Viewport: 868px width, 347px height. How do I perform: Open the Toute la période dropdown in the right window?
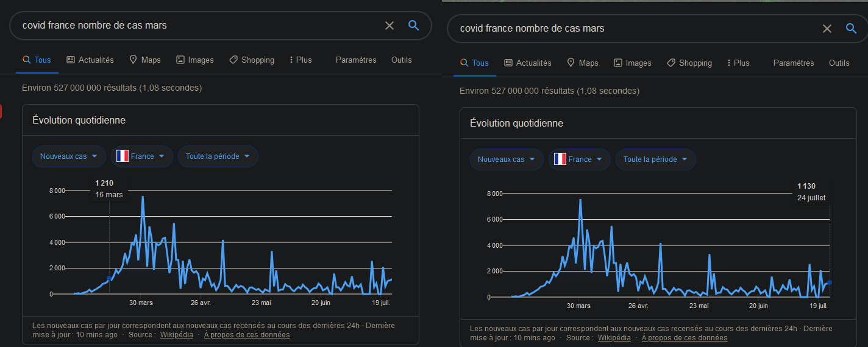[x=655, y=159]
